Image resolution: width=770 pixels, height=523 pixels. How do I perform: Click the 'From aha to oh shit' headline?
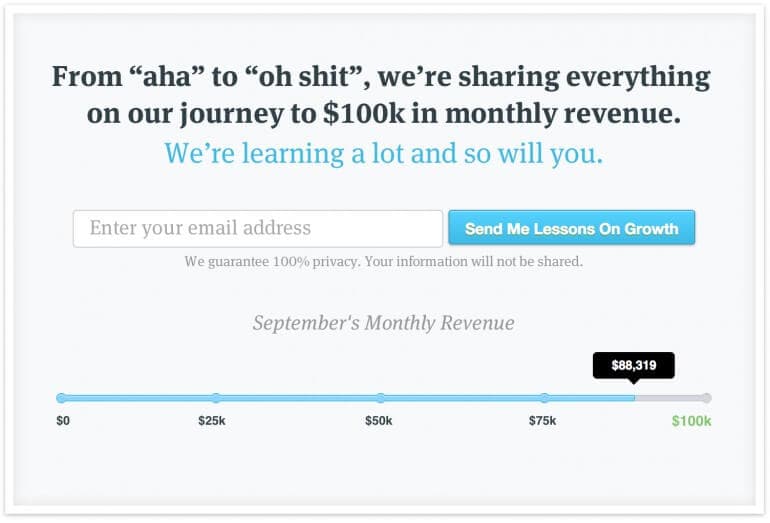pyautogui.click(x=381, y=77)
